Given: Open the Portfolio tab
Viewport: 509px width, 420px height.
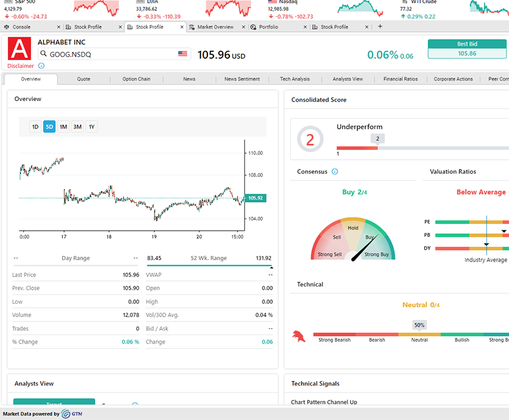Looking at the screenshot, I should [x=278, y=27].
